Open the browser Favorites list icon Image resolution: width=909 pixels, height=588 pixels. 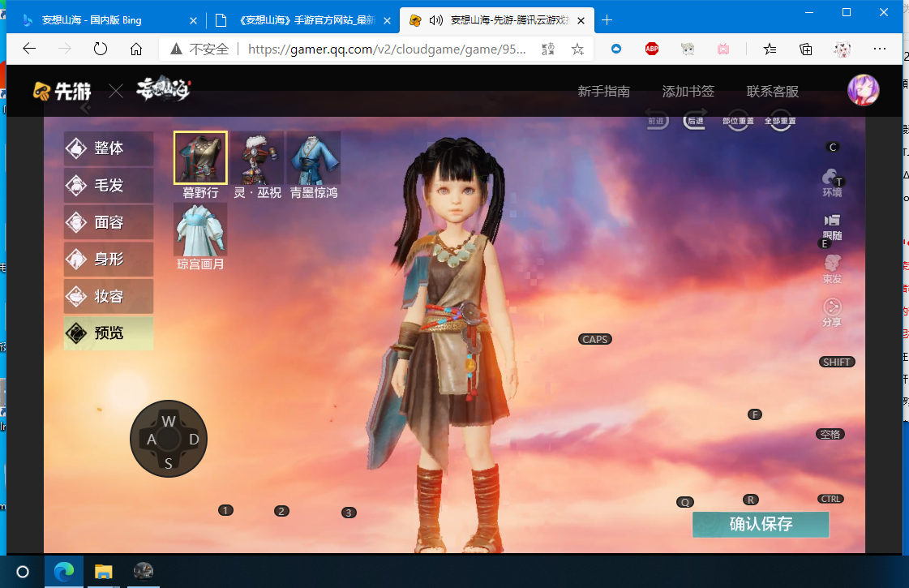pyautogui.click(x=770, y=49)
